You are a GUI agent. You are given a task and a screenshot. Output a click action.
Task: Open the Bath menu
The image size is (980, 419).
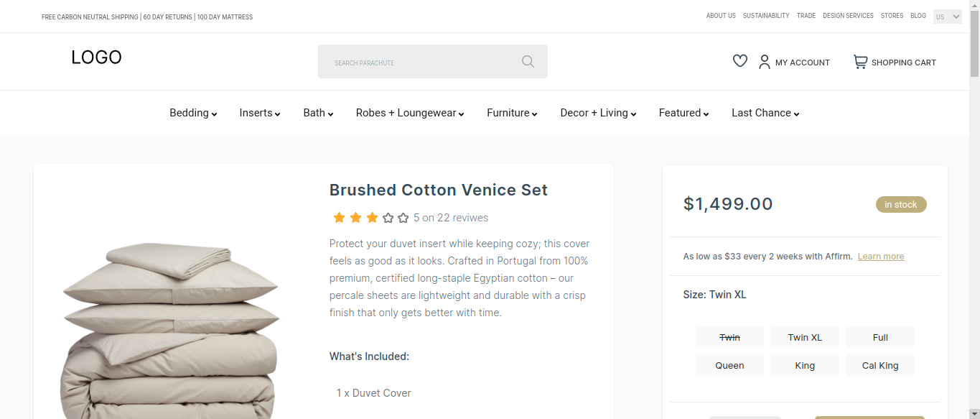(x=318, y=113)
